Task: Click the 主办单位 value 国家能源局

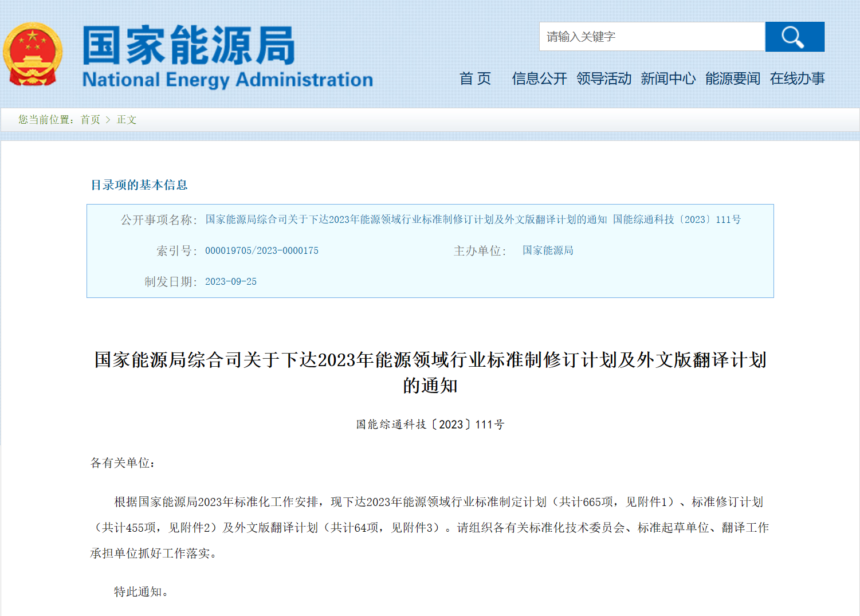Action: click(547, 250)
